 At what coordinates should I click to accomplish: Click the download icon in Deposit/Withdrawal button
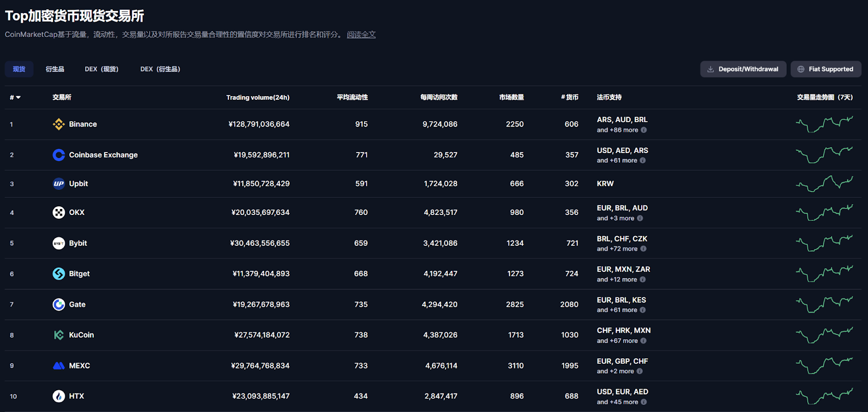click(711, 69)
